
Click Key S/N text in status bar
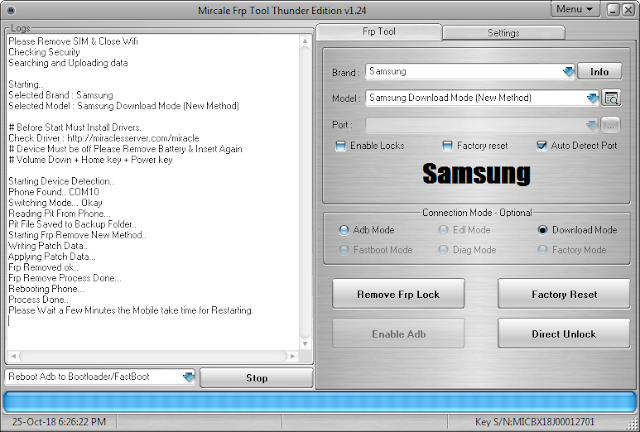pos(535,422)
